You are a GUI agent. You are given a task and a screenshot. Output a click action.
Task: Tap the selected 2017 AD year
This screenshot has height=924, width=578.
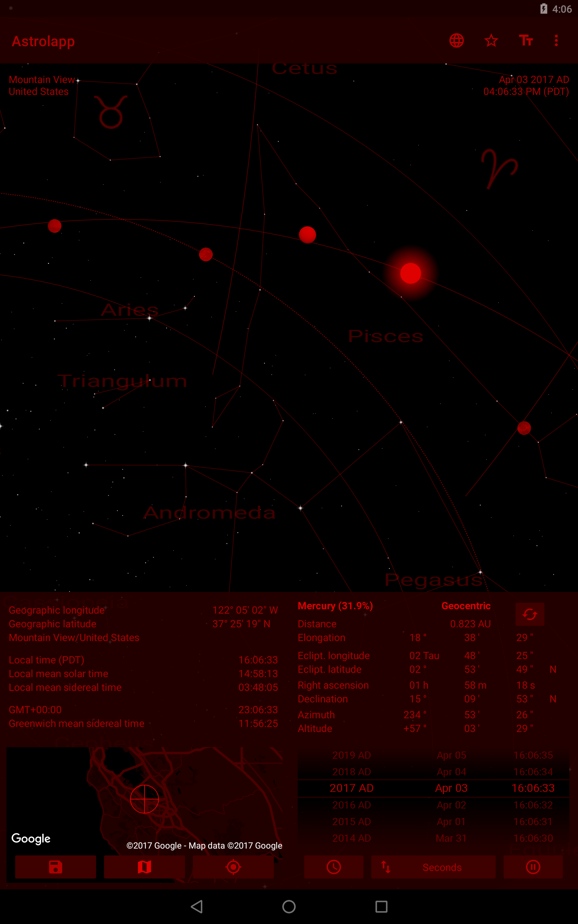point(351,788)
